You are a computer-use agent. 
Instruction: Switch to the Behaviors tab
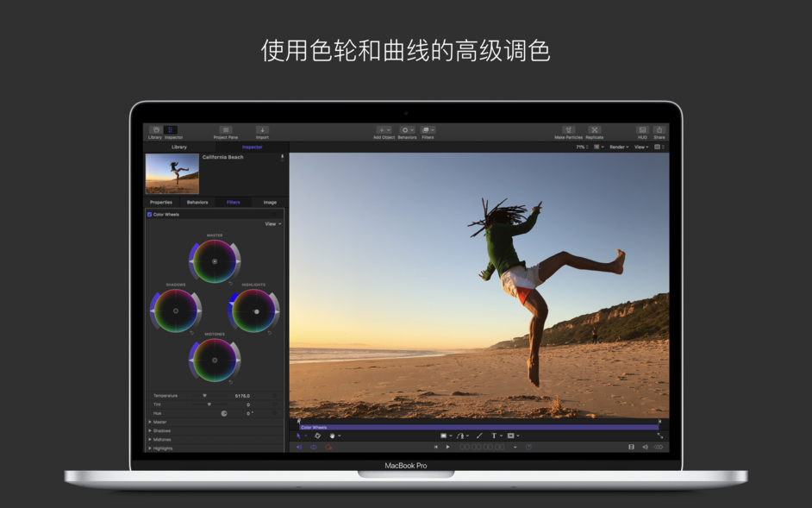[x=197, y=202]
